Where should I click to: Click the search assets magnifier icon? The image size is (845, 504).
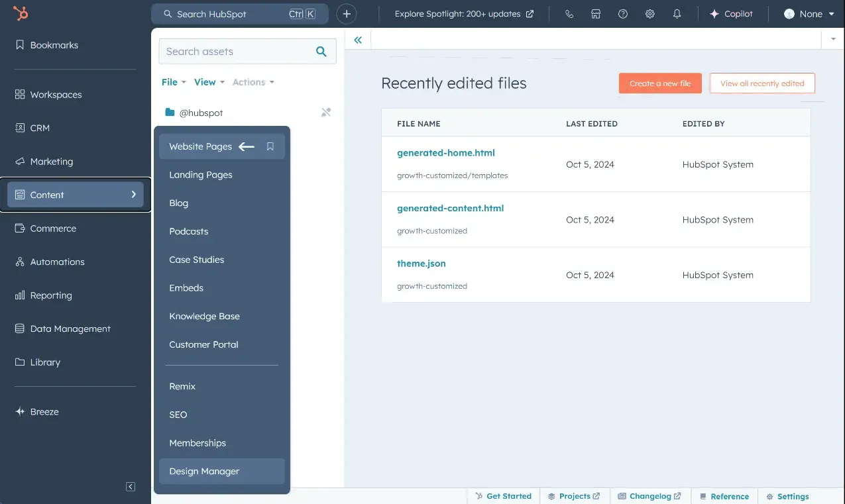click(321, 52)
